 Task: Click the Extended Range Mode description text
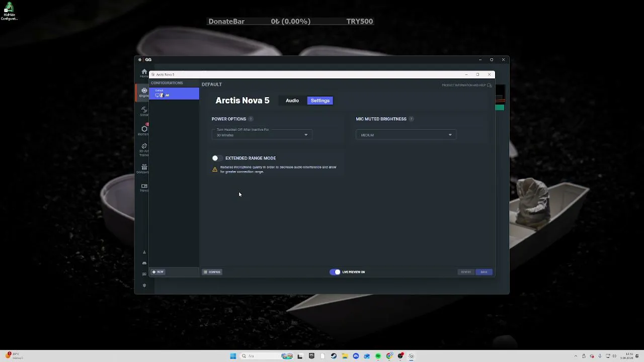coord(278,169)
